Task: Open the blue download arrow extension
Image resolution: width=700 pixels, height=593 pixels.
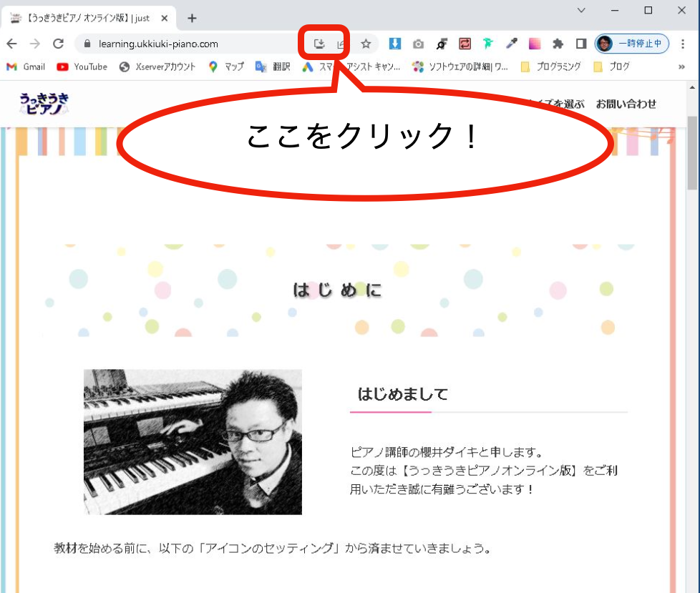Action: [394, 44]
